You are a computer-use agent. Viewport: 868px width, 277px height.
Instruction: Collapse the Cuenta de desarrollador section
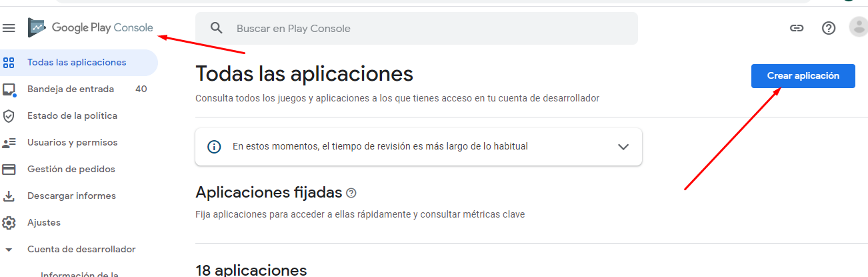coord(9,250)
